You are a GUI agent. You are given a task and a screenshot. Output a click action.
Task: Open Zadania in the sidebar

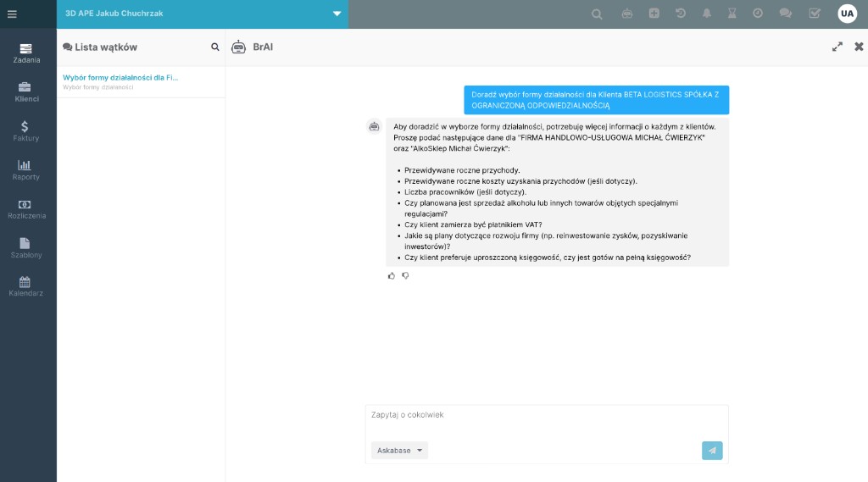pos(26,53)
